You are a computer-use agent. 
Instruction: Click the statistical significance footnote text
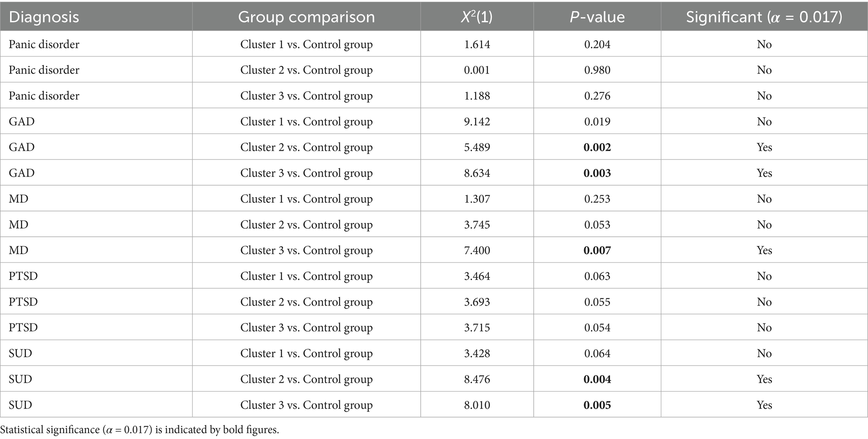(139, 430)
